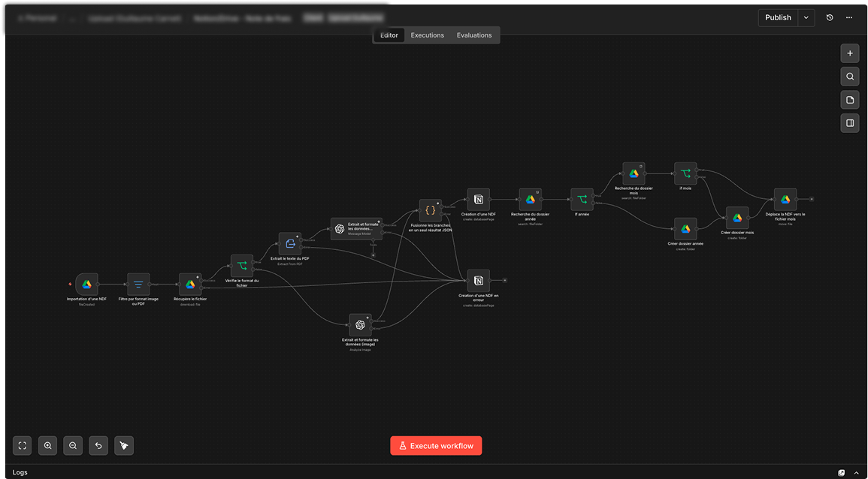
Task: Execute the workflow
Action: [436, 446]
